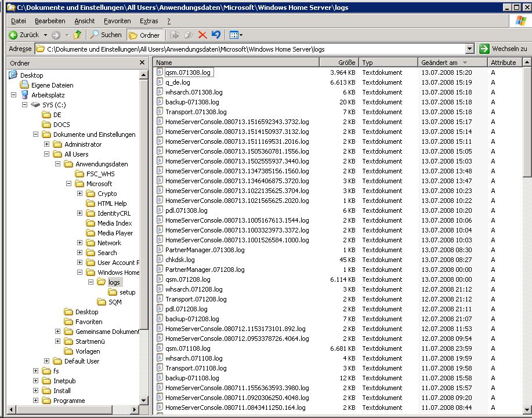Image resolution: width=532 pixels, height=418 pixels.
Task: Expand the Administrator folder node
Action: [46, 144]
